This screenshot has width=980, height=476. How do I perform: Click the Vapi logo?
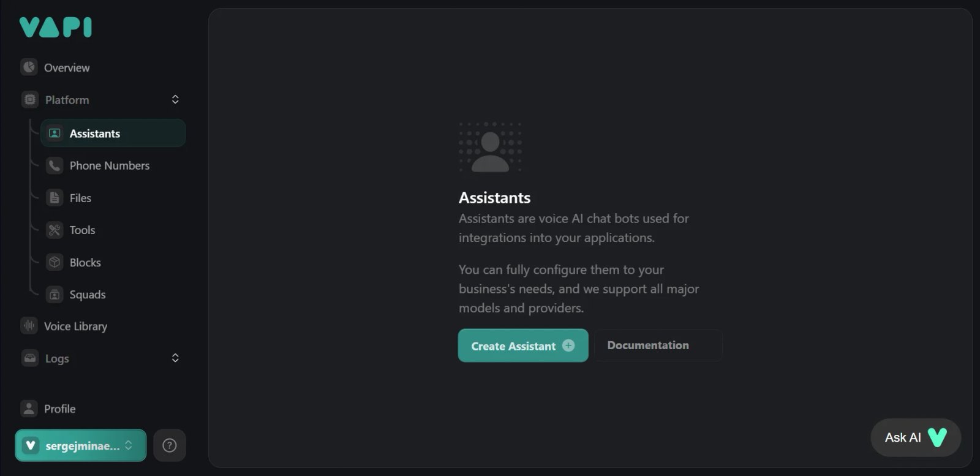pos(56,28)
